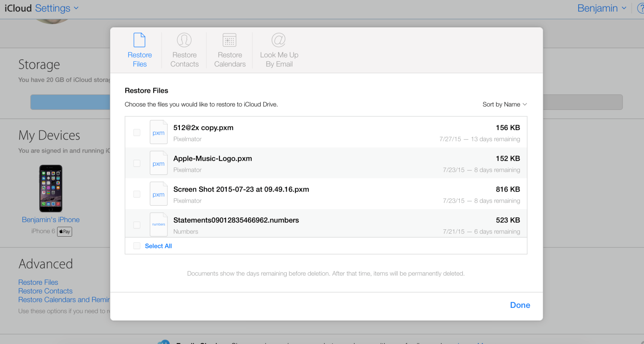Image resolution: width=644 pixels, height=344 pixels.
Task: Select Apple-Music-Logo.pxm via its checkbox
Action: pyautogui.click(x=137, y=163)
